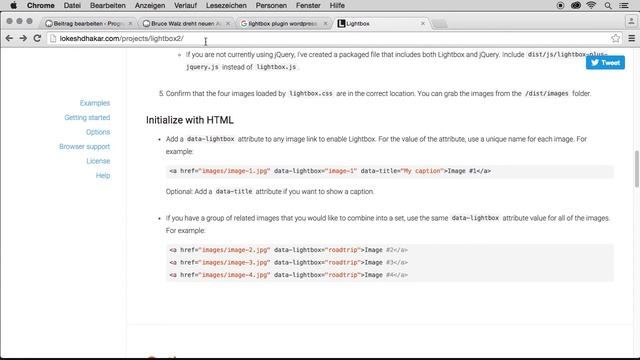
Task: Close the Bruce Walz tab
Action: (228, 24)
